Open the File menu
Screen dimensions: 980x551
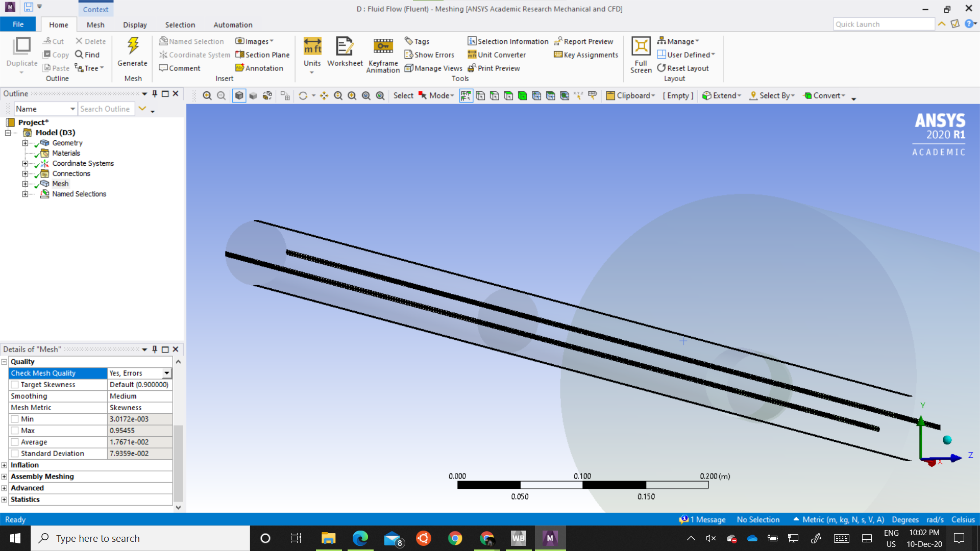18,24
